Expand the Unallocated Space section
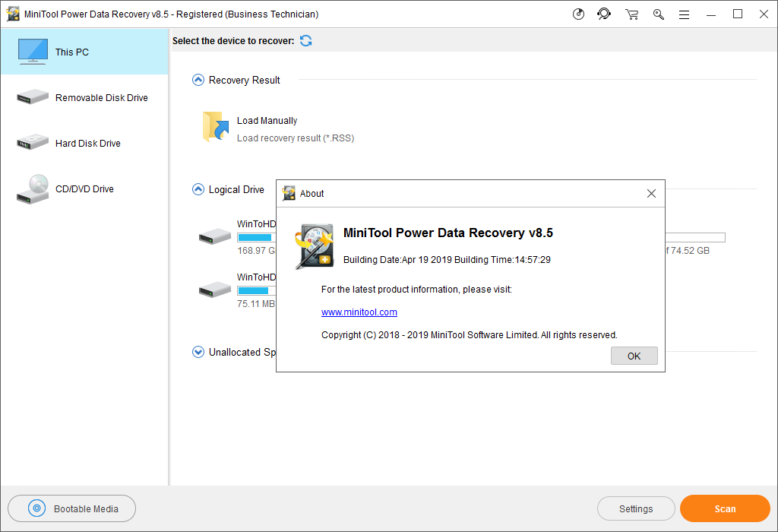The height and width of the screenshot is (532, 778). point(198,352)
